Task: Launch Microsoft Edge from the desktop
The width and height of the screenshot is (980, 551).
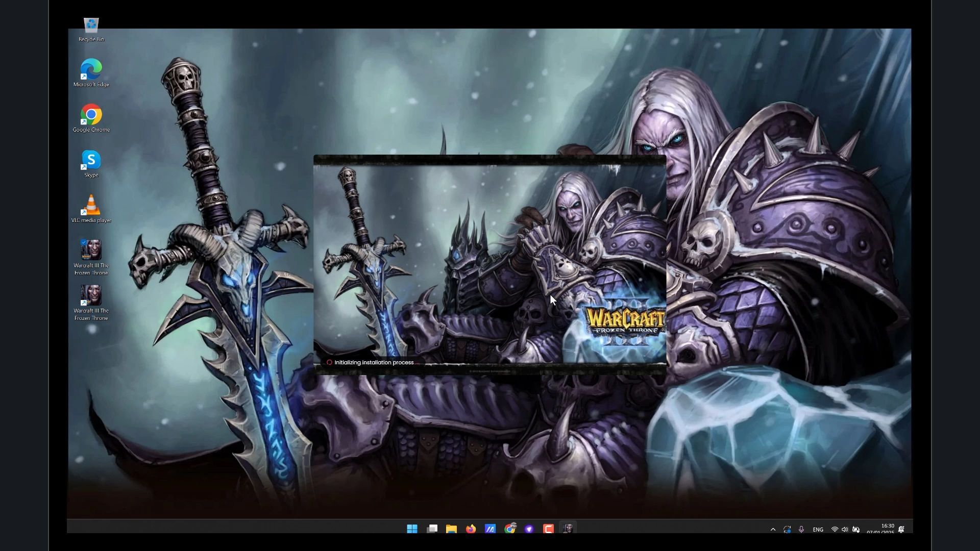Action: click(x=91, y=72)
